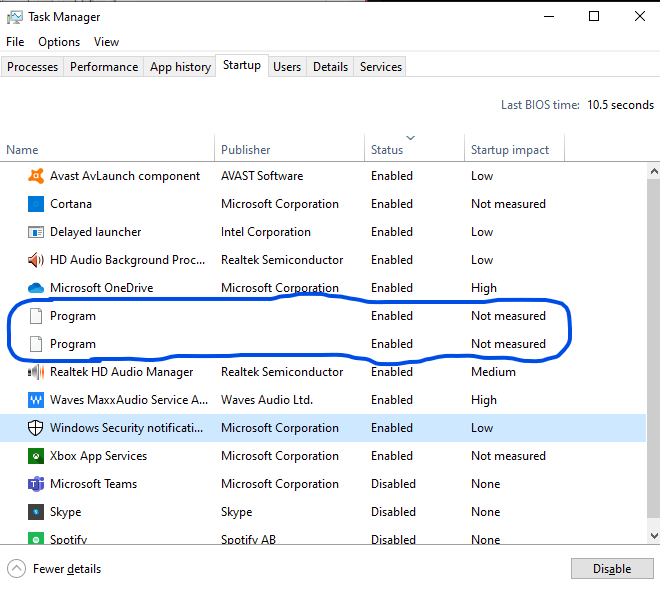
Task: Click the Status column sort chevron
Action: tap(410, 138)
